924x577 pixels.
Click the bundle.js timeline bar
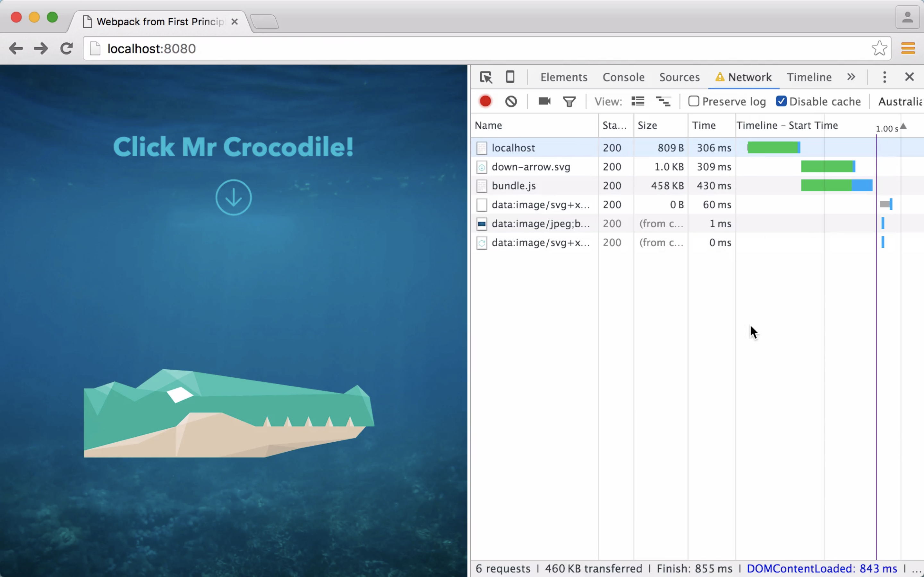coord(836,186)
